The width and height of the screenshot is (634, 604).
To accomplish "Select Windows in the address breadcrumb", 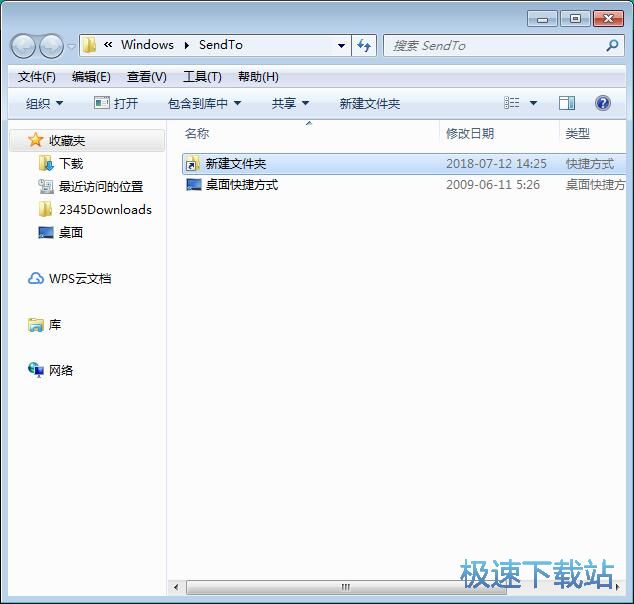I will (148, 44).
